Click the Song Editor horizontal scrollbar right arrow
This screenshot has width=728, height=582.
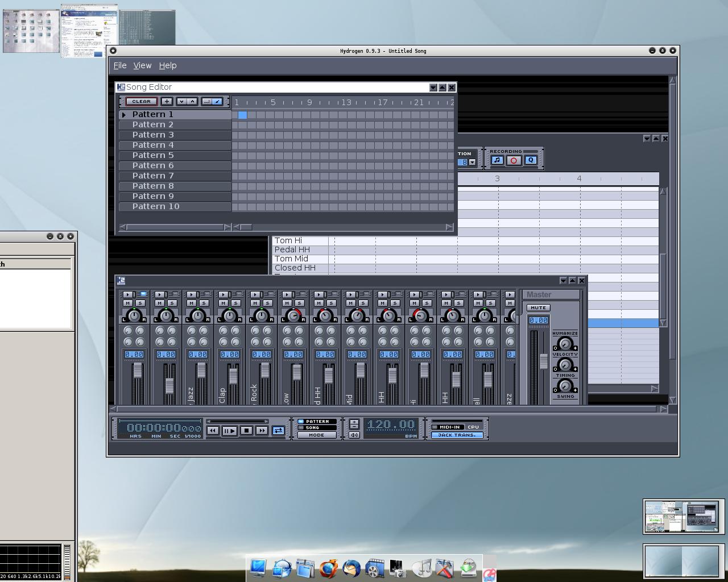click(449, 227)
